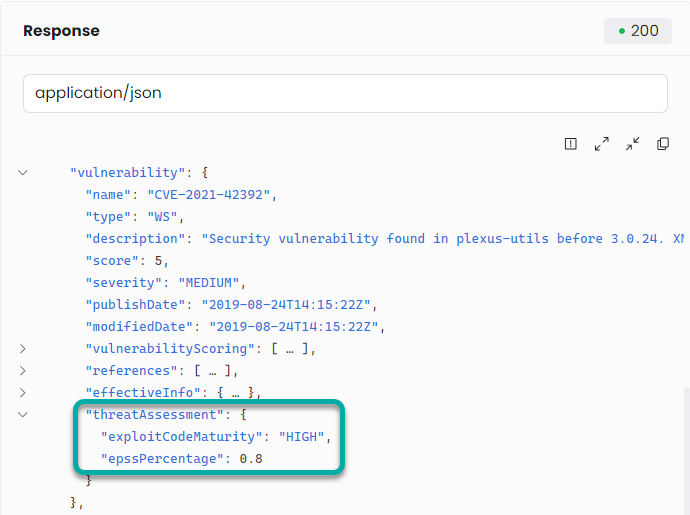
Task: Click the description text about plexus-utils
Action: [442, 239]
